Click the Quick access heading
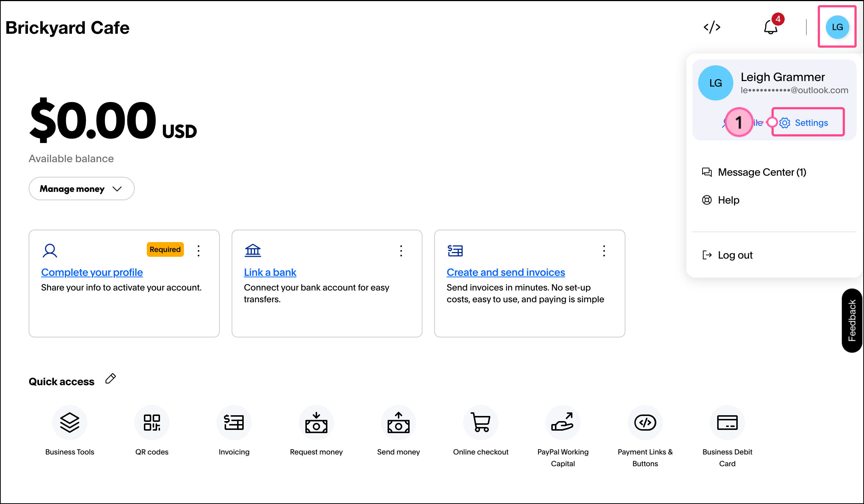 [62, 381]
